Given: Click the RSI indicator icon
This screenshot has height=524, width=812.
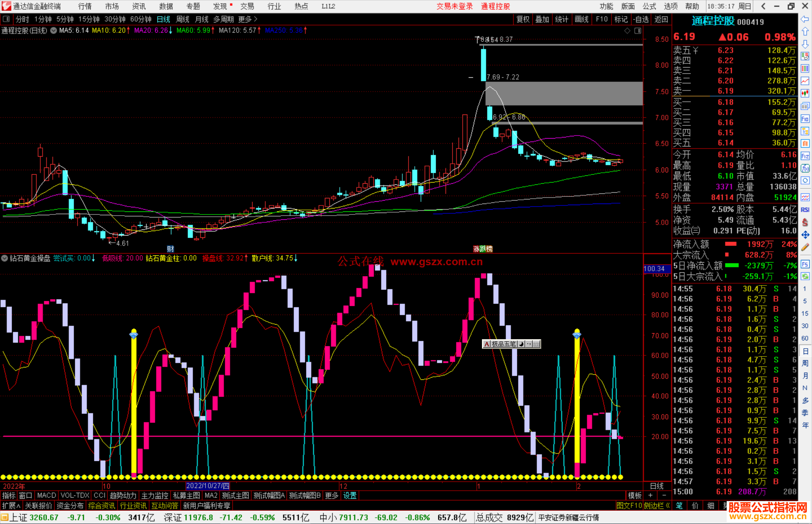Looking at the screenshot, I should 805,210.
